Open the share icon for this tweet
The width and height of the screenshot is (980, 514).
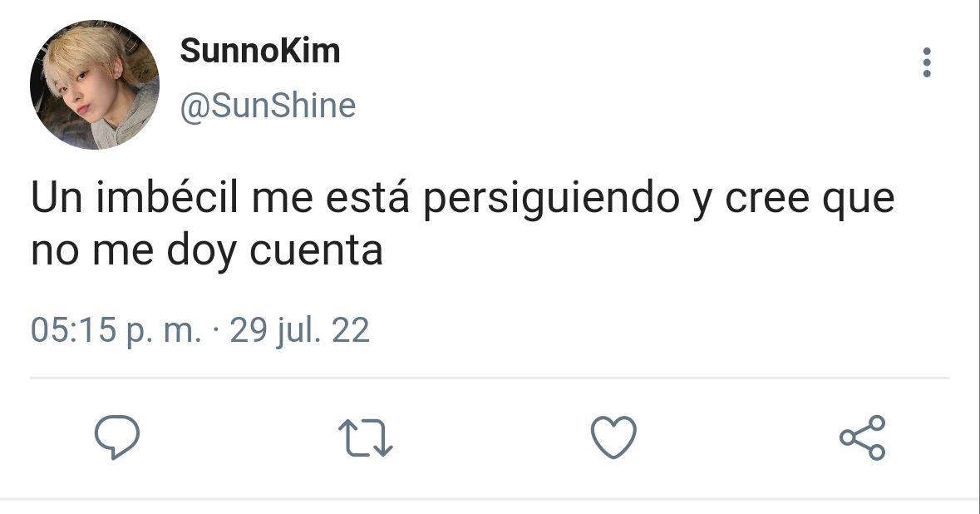[863, 437]
